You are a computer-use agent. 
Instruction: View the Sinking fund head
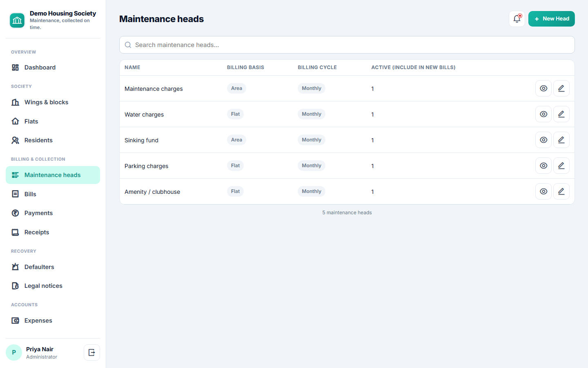click(543, 140)
